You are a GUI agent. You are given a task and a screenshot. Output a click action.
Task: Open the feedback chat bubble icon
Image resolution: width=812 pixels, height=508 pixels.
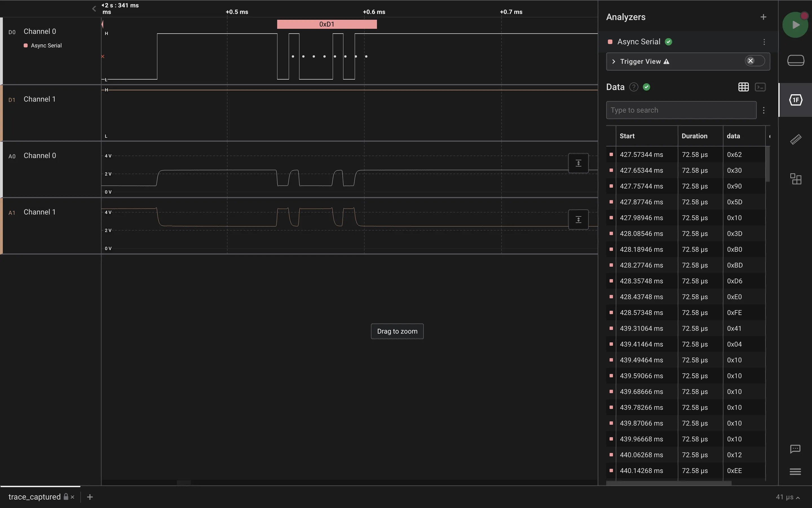coord(795,449)
